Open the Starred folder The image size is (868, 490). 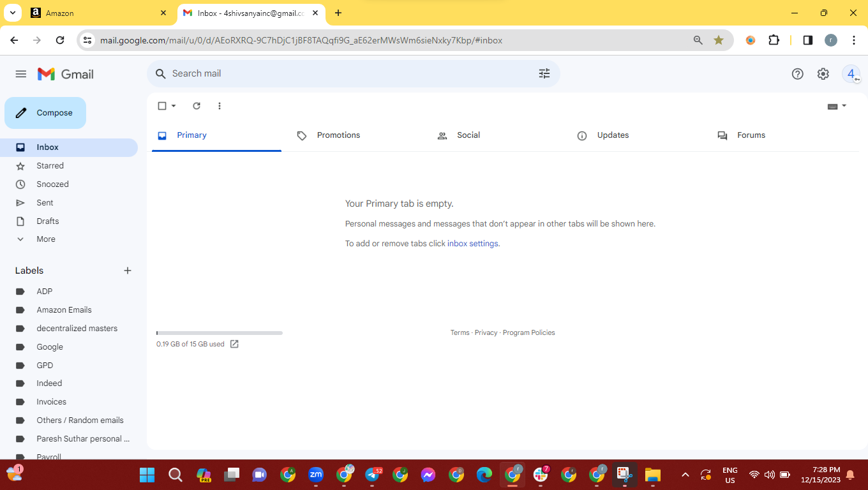point(69,166)
